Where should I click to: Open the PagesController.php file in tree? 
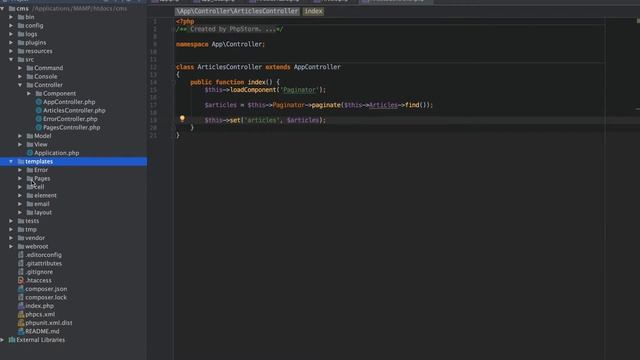71,127
